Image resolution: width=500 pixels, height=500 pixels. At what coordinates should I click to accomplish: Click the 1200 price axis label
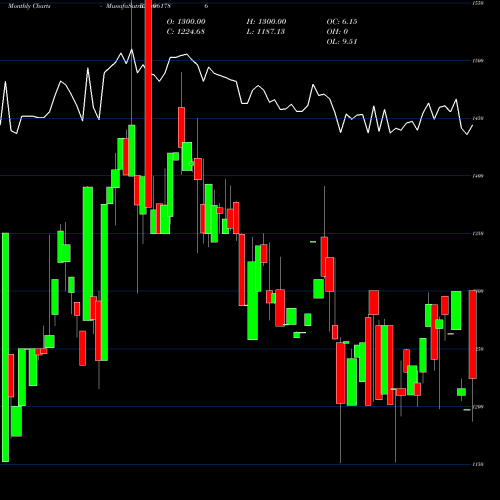coord(478,407)
